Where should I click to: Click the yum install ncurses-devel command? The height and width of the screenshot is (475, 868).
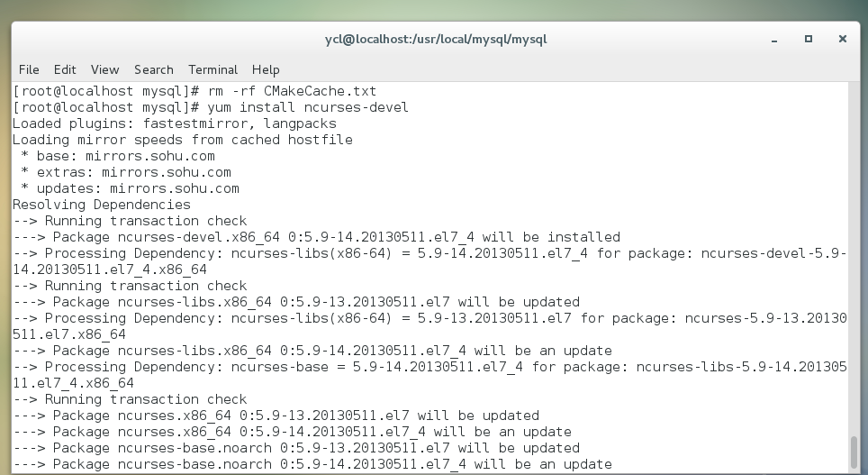[x=308, y=107]
